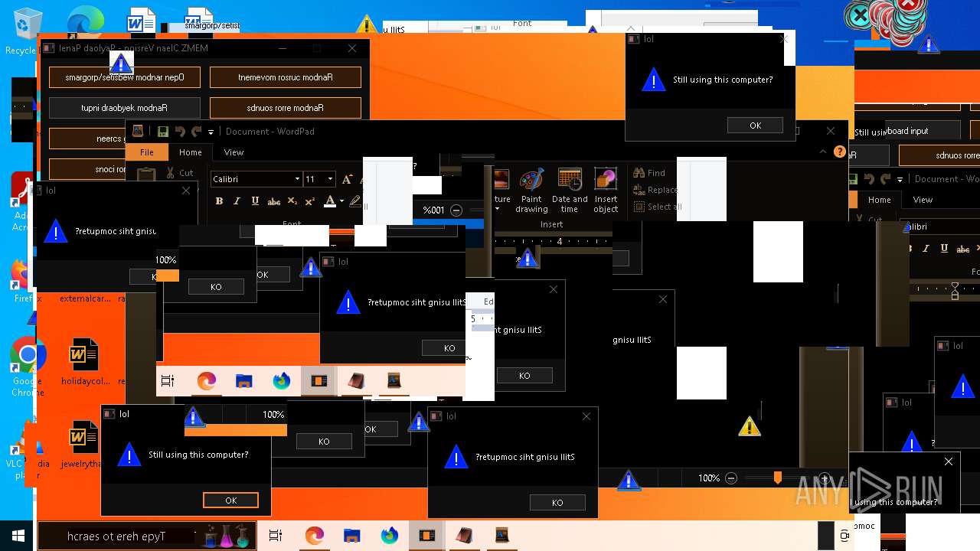This screenshot has width=980, height=551.
Task: Click Undo in main WordPad quick access toolbar
Action: tap(180, 132)
